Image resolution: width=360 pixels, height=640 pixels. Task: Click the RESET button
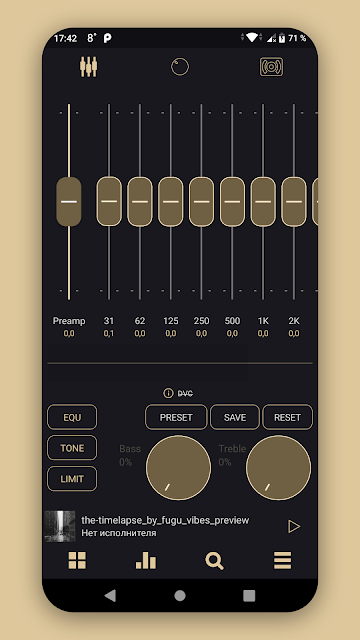coord(287,417)
